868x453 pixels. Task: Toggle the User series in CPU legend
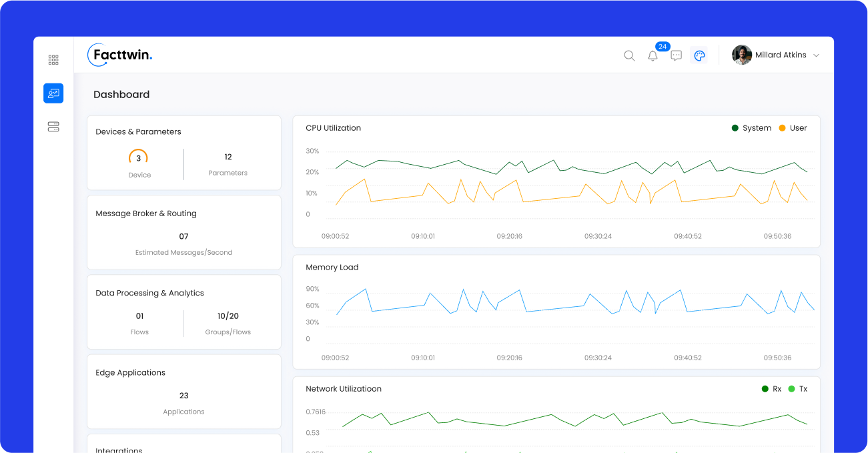[x=793, y=128]
